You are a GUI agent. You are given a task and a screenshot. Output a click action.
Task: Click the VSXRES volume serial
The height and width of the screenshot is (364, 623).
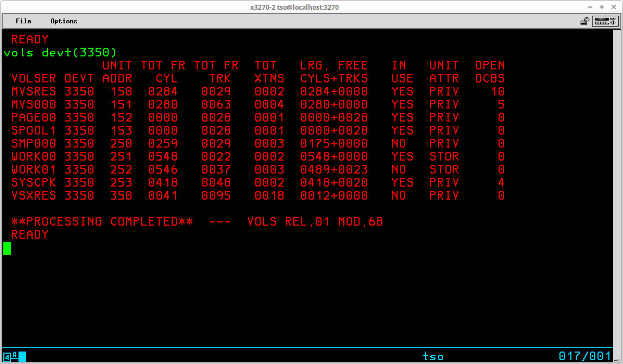34,196
